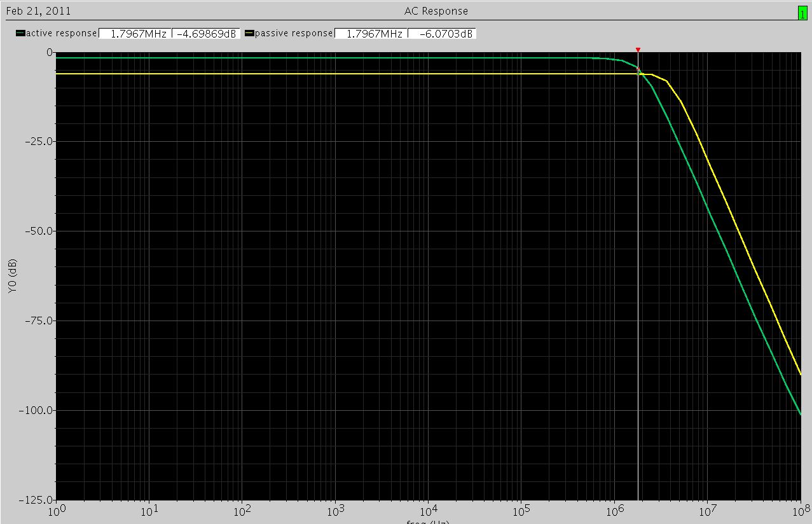Image resolution: width=812 pixels, height=524 pixels.
Task: Click the -100.0 tick label on Y axis
Action: [37, 410]
